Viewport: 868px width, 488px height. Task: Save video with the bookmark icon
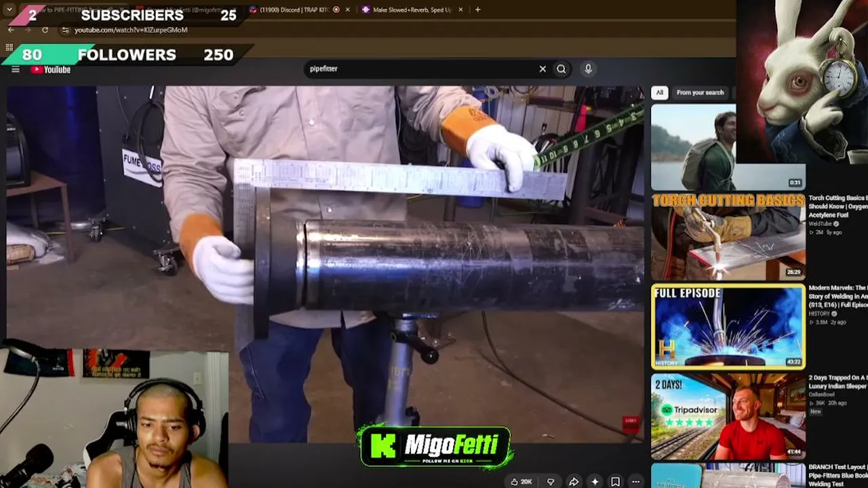pyautogui.click(x=615, y=482)
